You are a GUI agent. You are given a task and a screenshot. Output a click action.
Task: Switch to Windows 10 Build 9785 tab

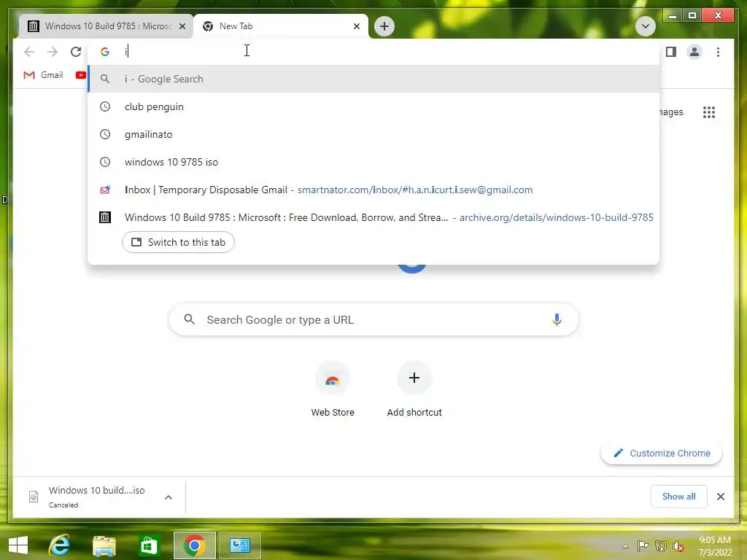(106, 26)
